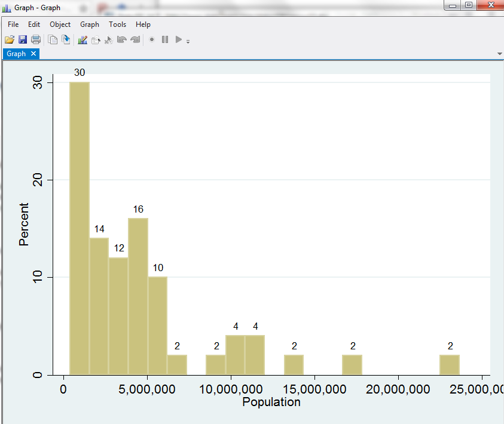Close the Graph tab
Viewport: 504px width, 424px height.
click(35, 53)
